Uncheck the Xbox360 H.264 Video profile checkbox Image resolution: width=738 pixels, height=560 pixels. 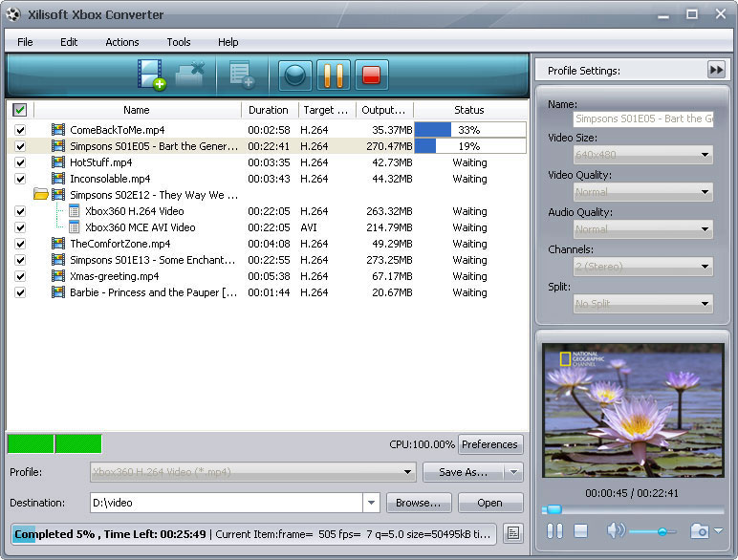tap(20, 211)
